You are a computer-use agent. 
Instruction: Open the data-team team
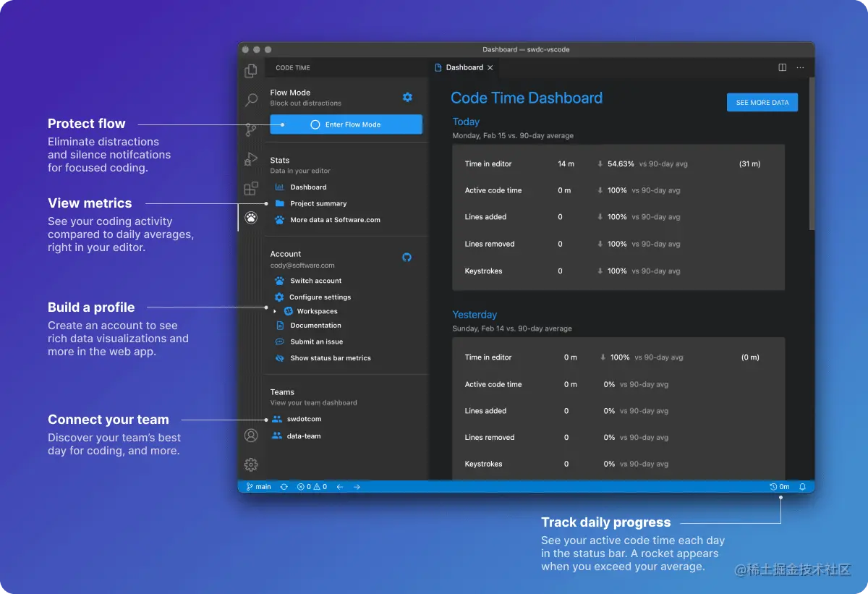304,436
